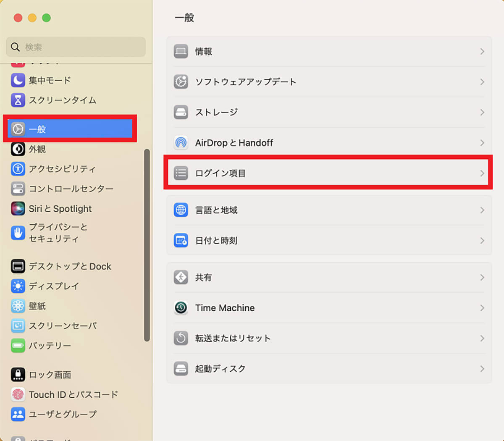Click the AirDrop と Handoff icon
Image resolution: width=504 pixels, height=441 pixels.
pos(181,143)
